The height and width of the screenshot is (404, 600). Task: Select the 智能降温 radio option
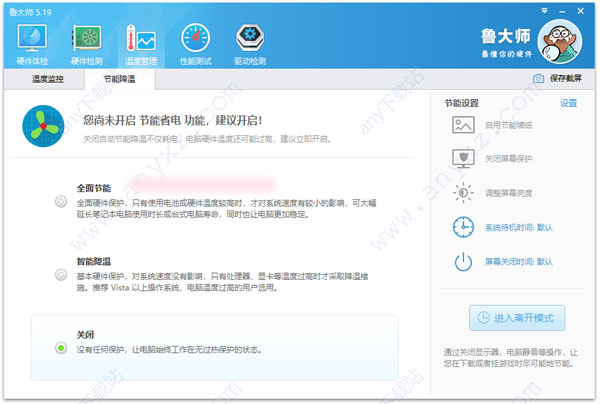click(x=61, y=275)
